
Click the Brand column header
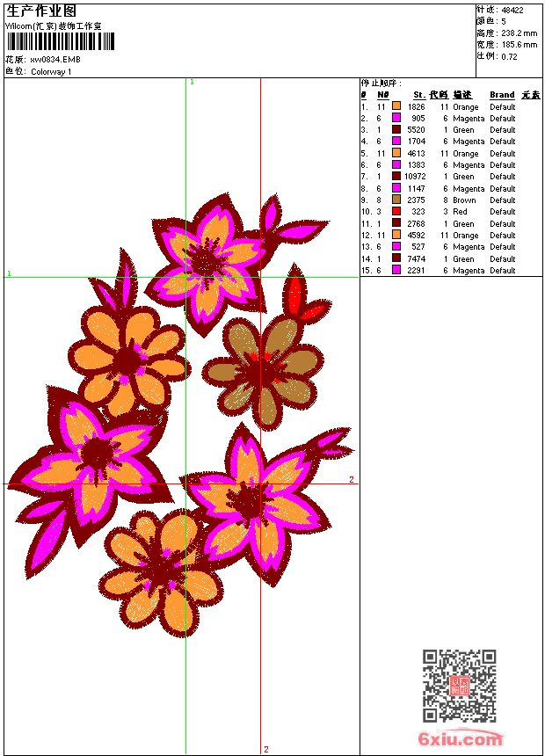point(502,95)
